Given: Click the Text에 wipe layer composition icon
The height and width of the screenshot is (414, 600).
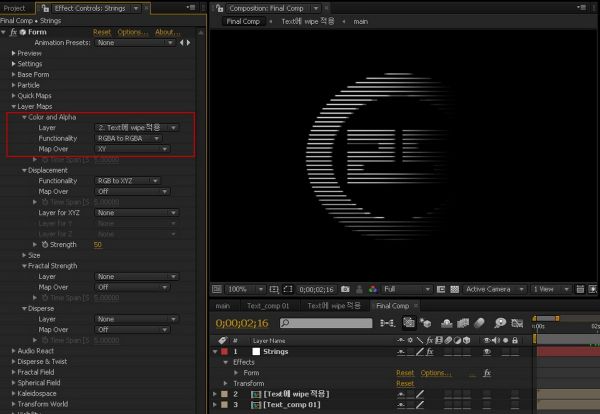Looking at the screenshot, I should pos(256,394).
